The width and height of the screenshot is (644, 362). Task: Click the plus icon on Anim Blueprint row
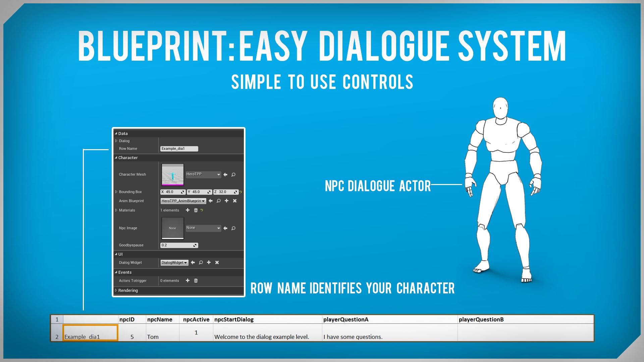pos(226,201)
